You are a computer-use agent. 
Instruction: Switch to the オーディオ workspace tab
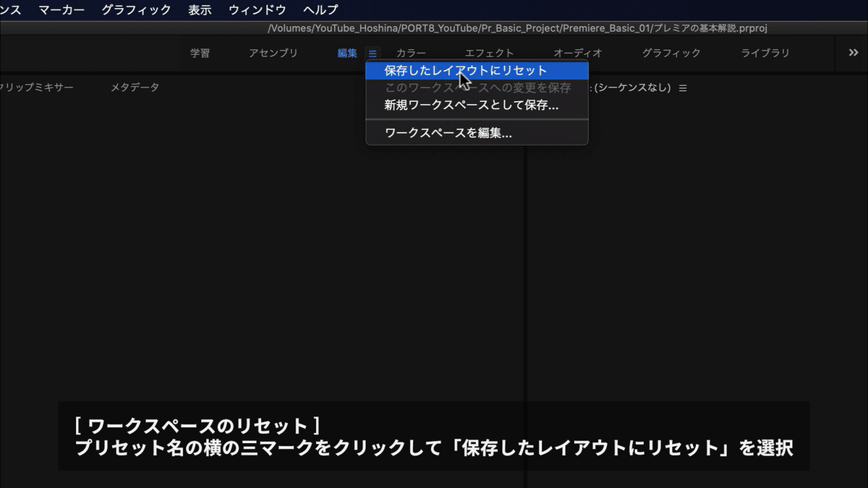pyautogui.click(x=578, y=53)
